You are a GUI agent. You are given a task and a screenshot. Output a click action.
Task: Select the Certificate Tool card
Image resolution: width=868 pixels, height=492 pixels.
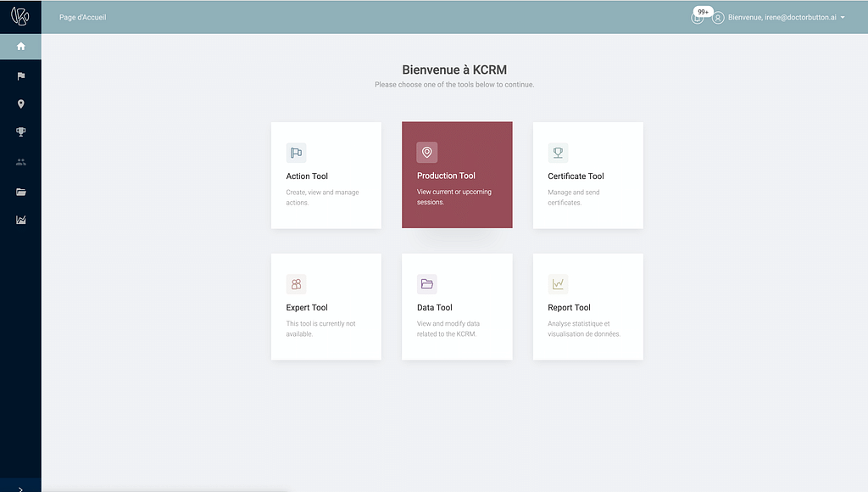[587, 176]
